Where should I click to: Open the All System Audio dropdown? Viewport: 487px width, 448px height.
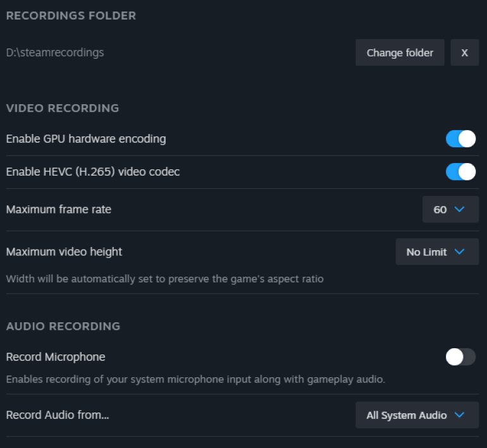(x=417, y=415)
